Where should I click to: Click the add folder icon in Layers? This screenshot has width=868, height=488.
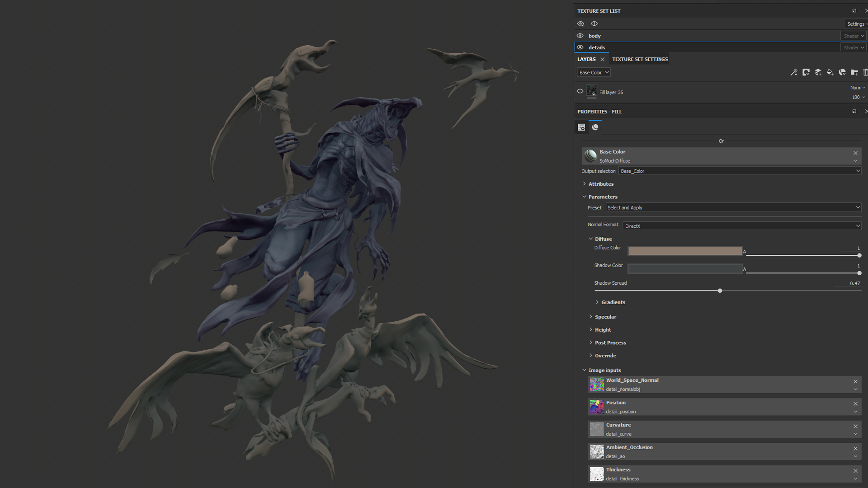854,72
